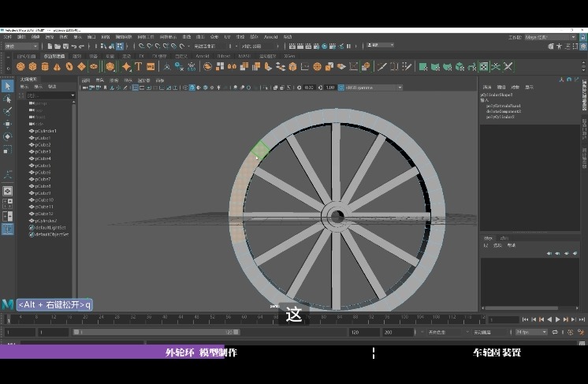588x384 pixels.
Task: Open the Arnold menu in menu bar
Action: pos(270,37)
